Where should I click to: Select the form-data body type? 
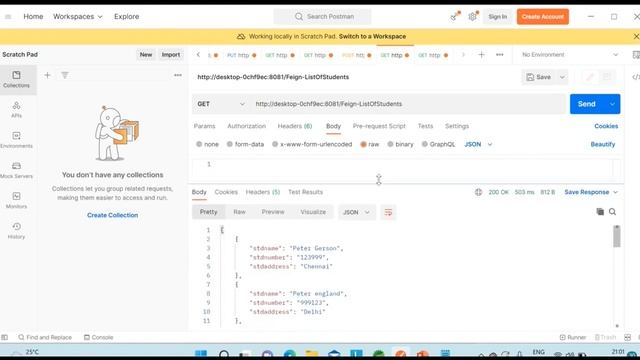click(245, 144)
